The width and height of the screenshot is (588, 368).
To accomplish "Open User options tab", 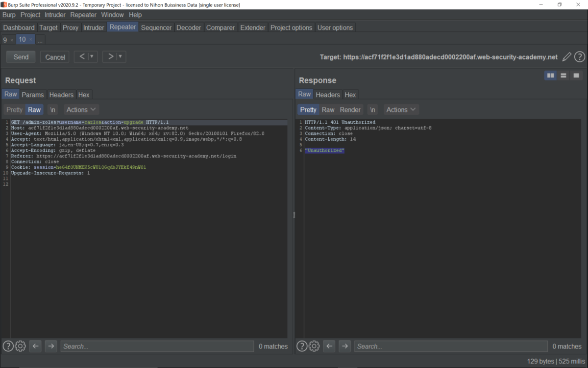I will click(x=335, y=27).
